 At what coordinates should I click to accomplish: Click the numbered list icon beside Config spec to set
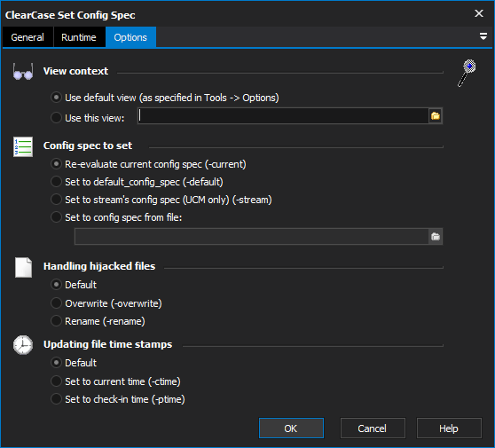point(23,146)
